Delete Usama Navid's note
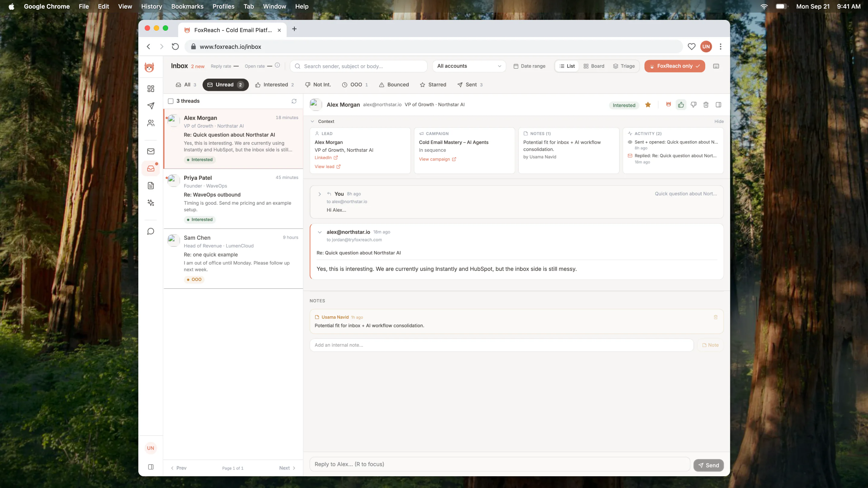 pos(716,317)
